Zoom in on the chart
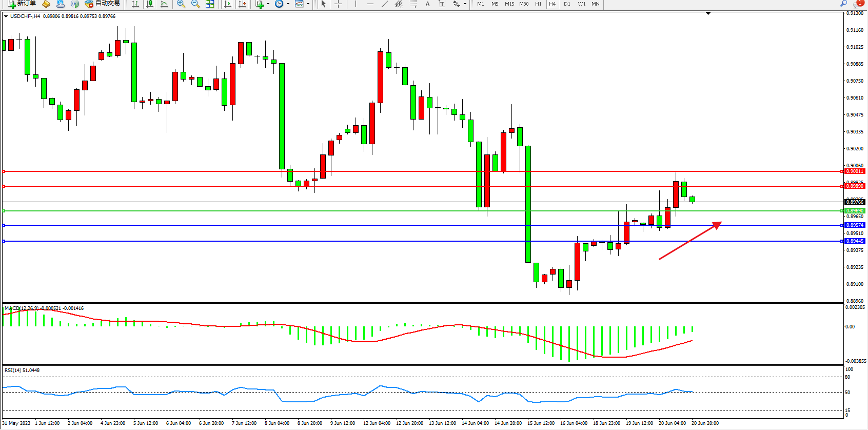Screen dimensions: 868x430 (181, 4)
